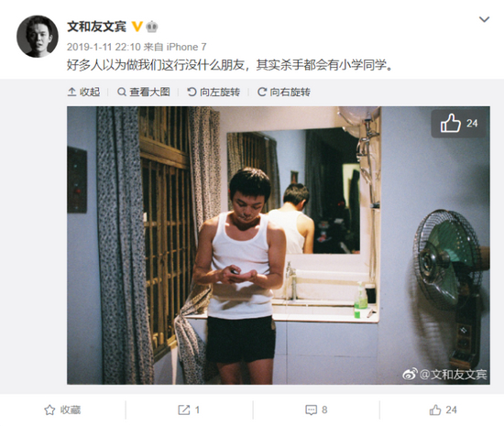Open 查看大图 to view full image
The height and width of the screenshot is (426, 504).
tap(143, 93)
